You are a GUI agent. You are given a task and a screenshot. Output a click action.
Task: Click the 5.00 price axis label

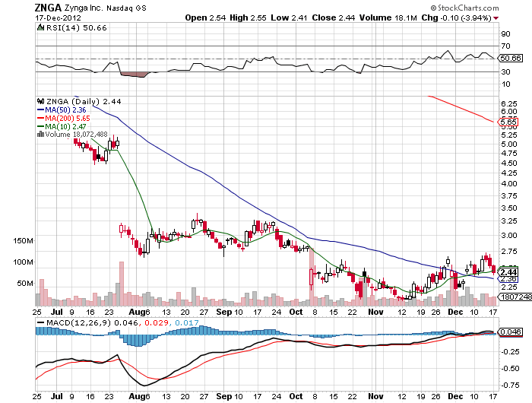tap(509, 144)
